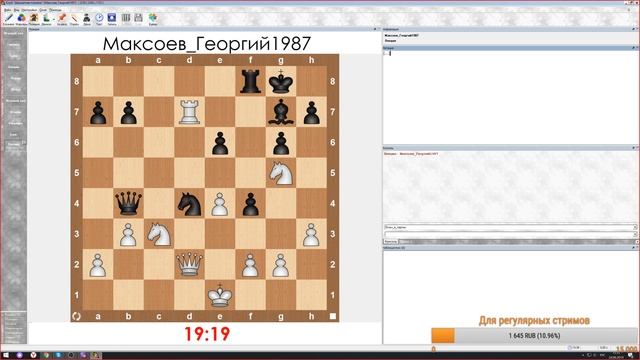Open the Windows Start button
This screenshot has height=360, width=640.
(x=6, y=355)
